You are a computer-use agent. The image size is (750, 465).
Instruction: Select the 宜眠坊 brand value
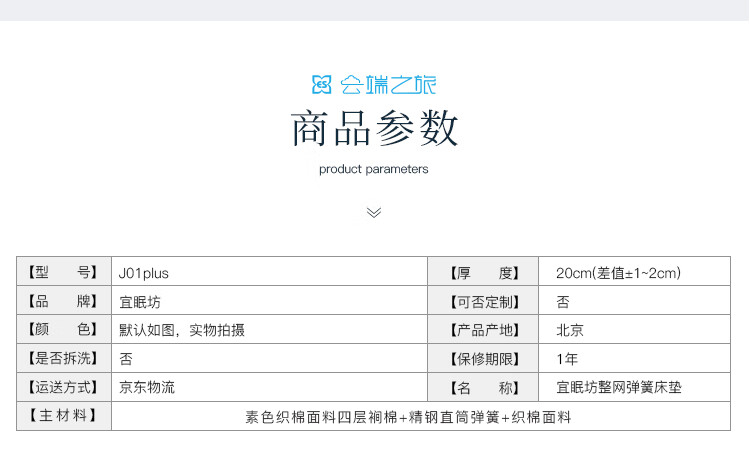click(x=139, y=301)
